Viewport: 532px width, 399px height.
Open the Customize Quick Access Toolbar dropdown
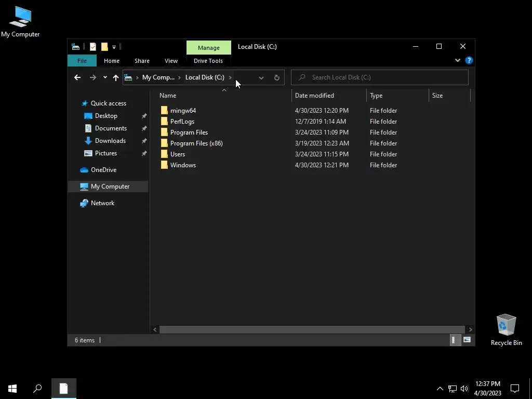click(114, 47)
